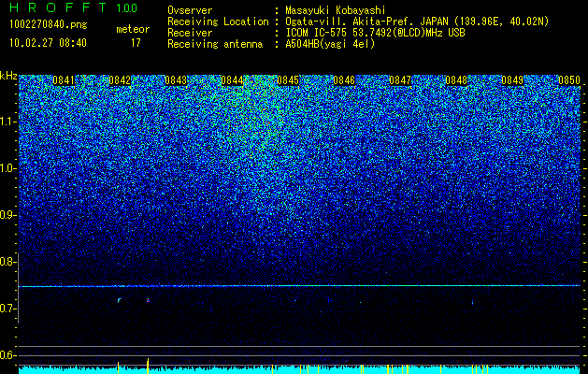This screenshot has height=374, width=588.
Task: Click the Receiving antenna label
Action: point(215,44)
